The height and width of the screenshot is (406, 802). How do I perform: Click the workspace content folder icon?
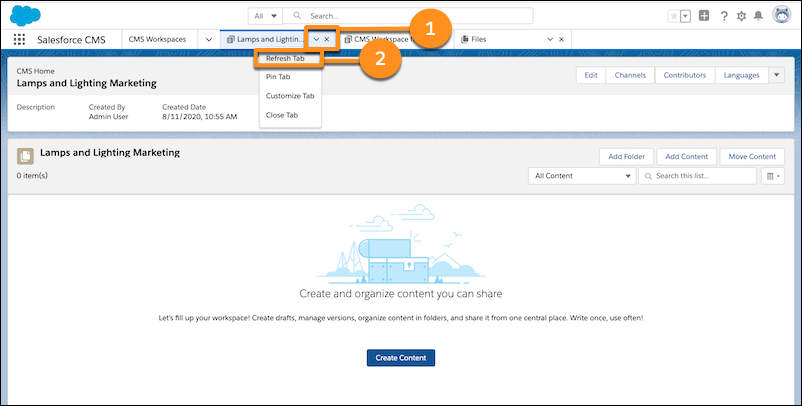click(25, 156)
